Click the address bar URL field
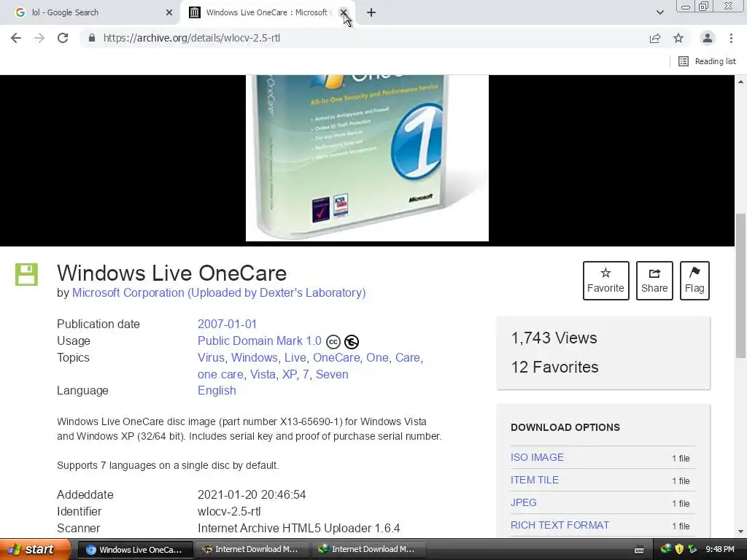747x560 pixels. [367, 38]
